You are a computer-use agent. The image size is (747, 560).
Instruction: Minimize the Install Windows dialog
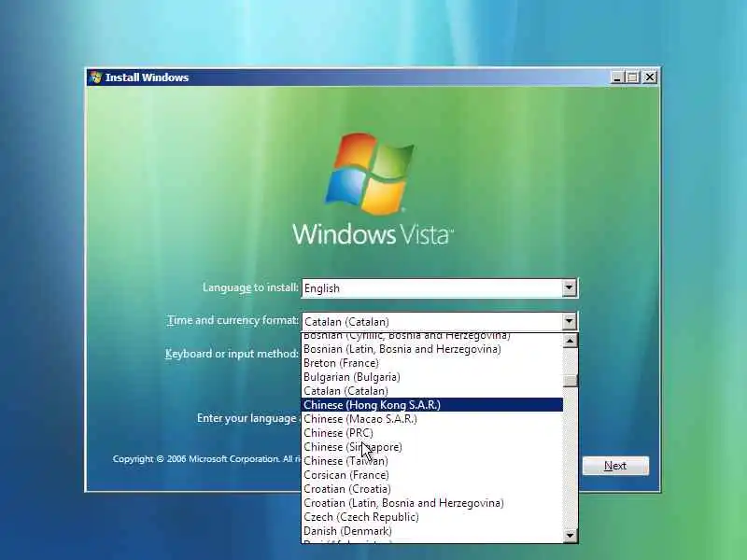pyautogui.click(x=617, y=77)
